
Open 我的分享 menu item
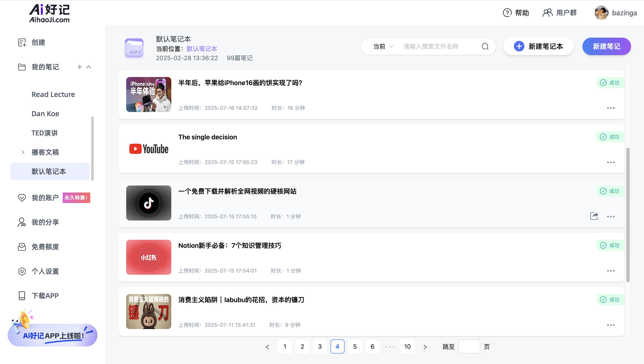point(45,222)
